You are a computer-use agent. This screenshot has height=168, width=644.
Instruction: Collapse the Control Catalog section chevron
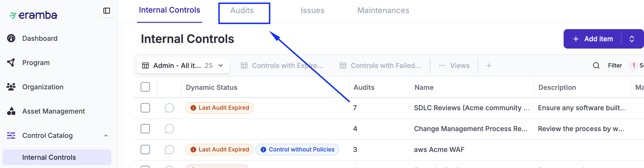[106, 136]
